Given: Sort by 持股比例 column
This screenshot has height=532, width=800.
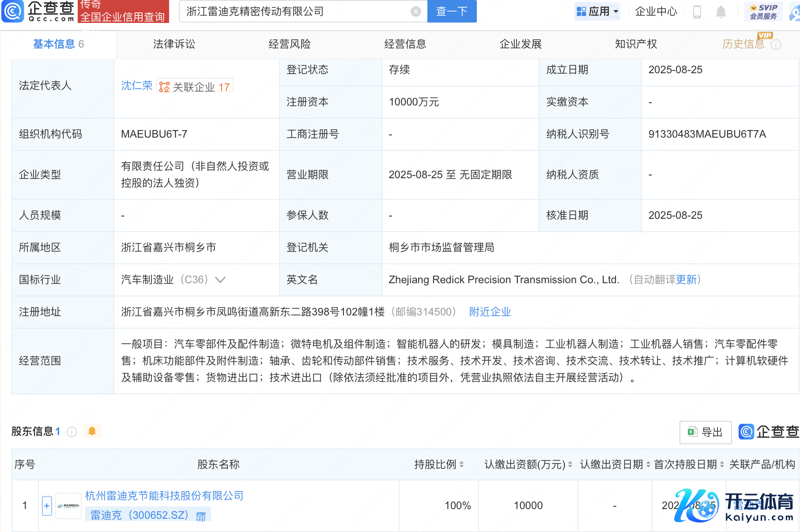Looking at the screenshot, I should click(x=461, y=465).
